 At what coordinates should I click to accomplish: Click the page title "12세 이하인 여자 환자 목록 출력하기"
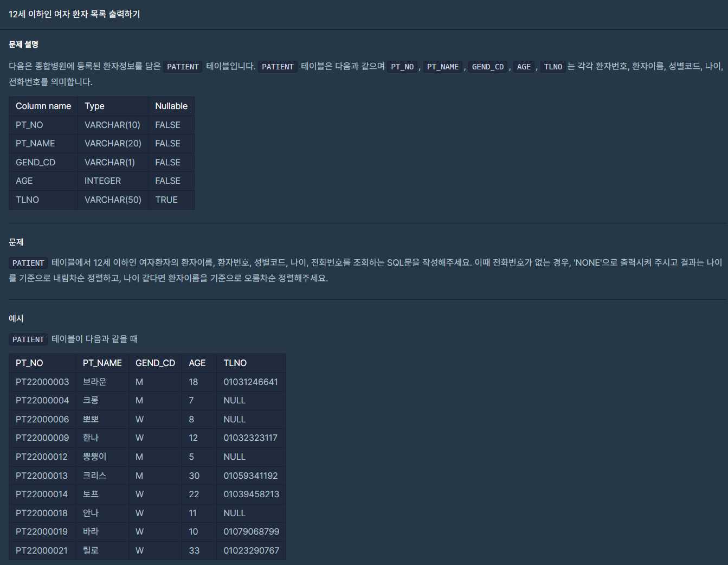coord(74,14)
